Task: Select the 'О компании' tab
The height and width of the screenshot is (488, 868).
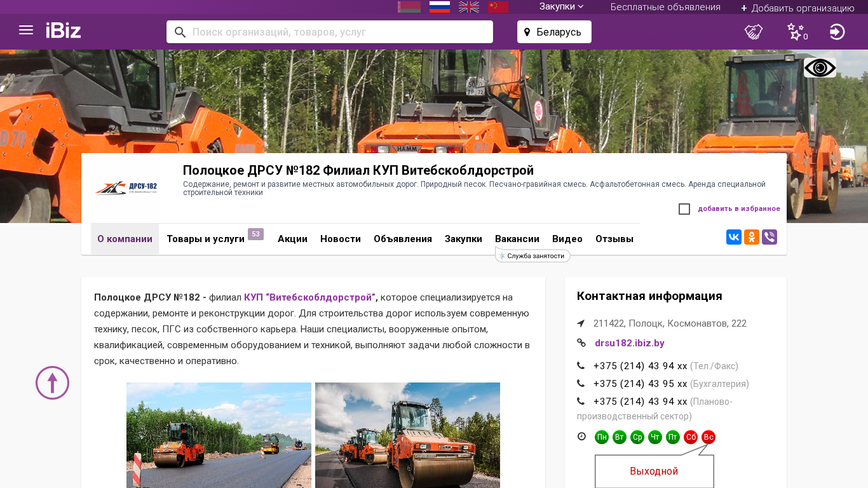Action: pos(125,239)
